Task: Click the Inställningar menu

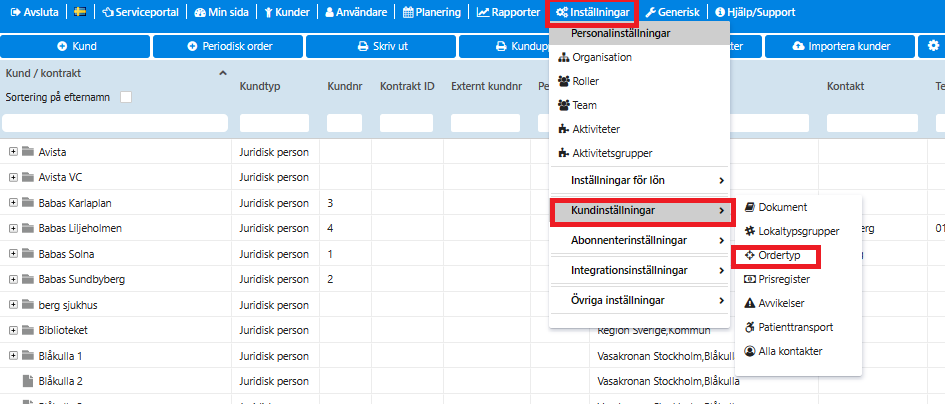Action: point(592,13)
